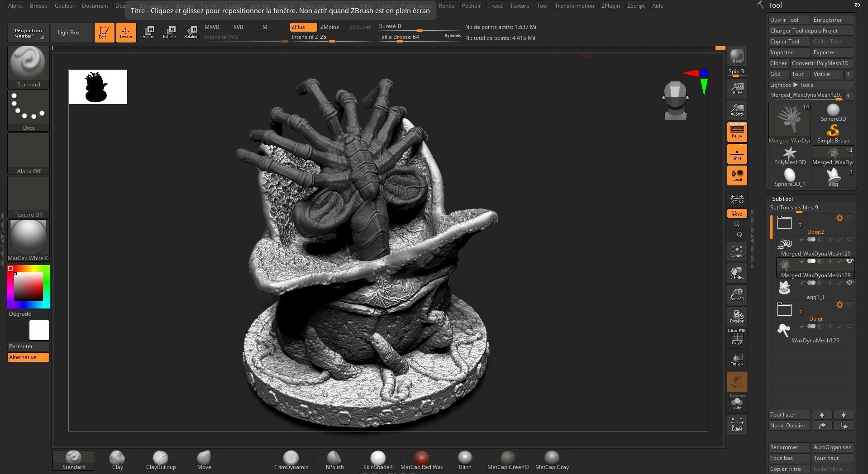Click Ouvrir Tool button
Screen dimensions: 868x474
click(x=789, y=19)
